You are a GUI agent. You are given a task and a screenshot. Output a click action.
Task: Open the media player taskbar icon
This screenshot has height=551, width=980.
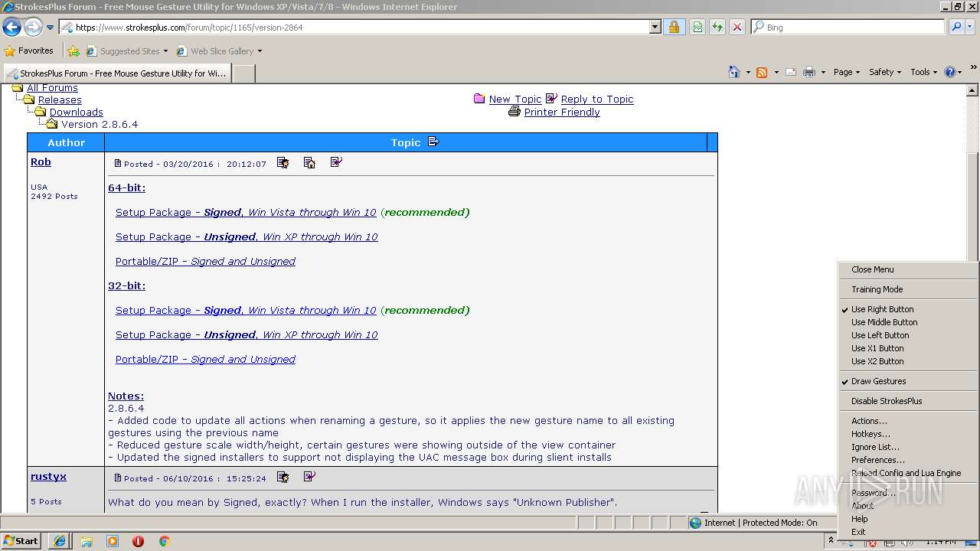tap(113, 541)
